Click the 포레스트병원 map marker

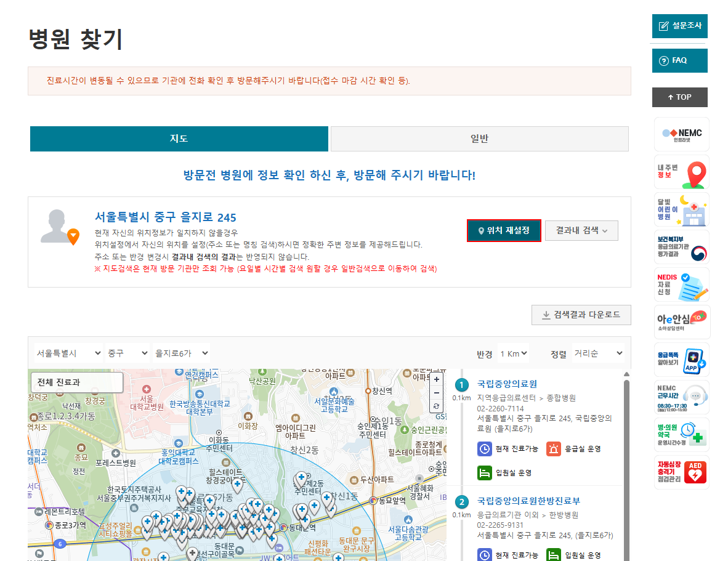point(116,453)
